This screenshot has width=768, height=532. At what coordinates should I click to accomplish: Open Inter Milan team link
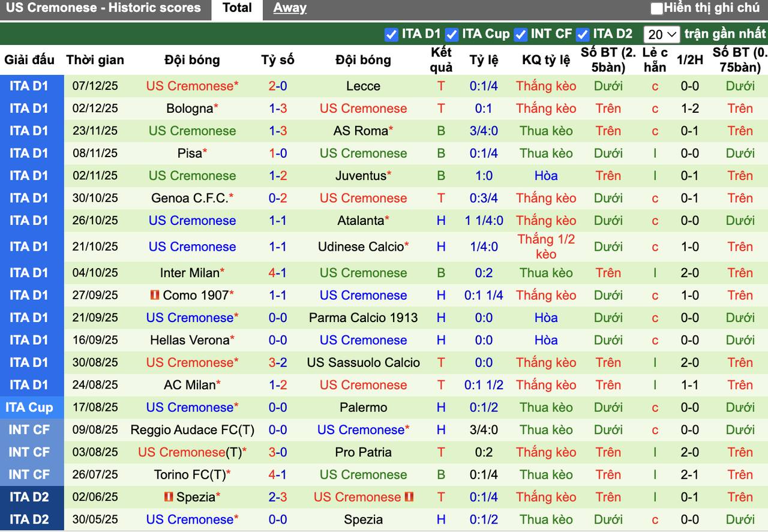click(x=190, y=273)
